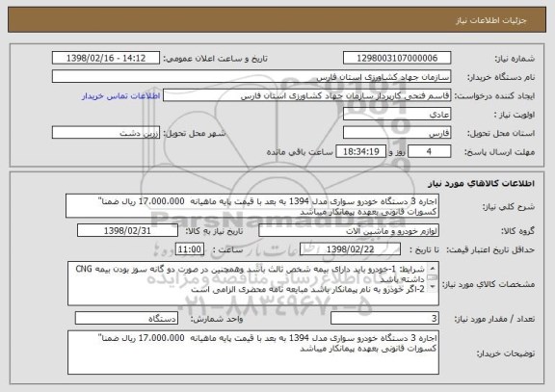This screenshot has height=392, width=555.
Task: Click the time field showing 11:00
Action: [190, 249]
